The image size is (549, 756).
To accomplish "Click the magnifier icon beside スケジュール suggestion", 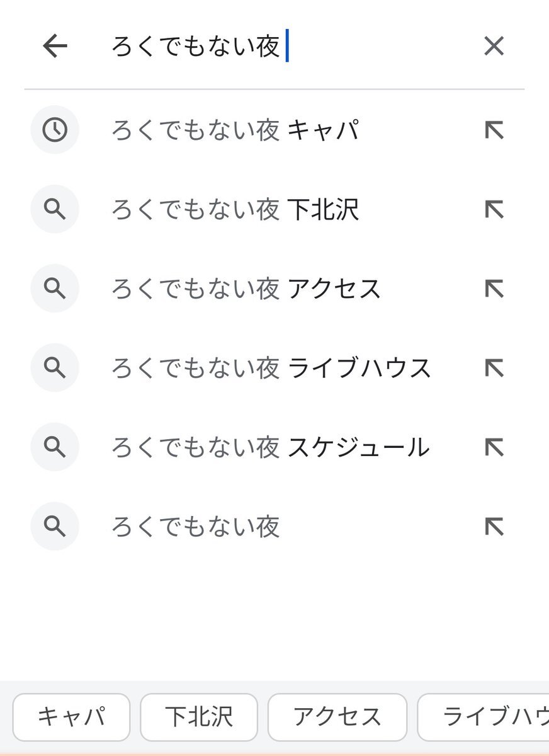I will click(55, 447).
